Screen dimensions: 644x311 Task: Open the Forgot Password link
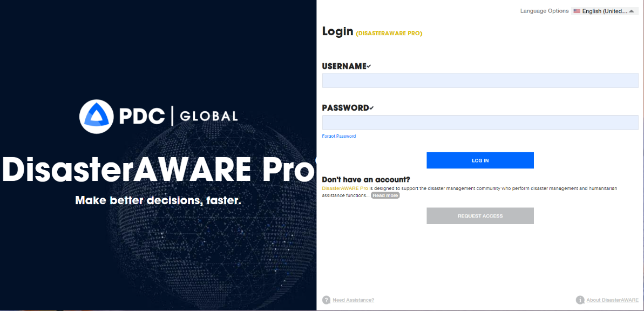click(x=339, y=136)
